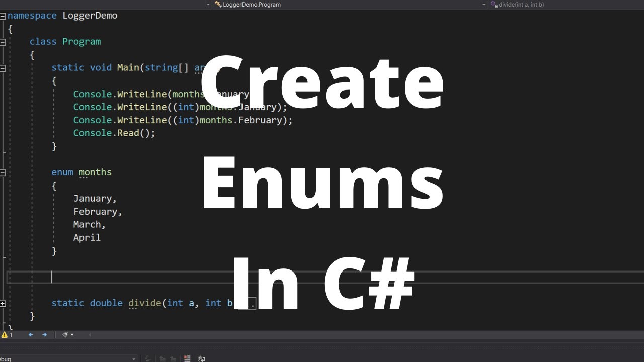Click the 'divide' method name
The height and width of the screenshot is (362, 644).
tap(145, 303)
